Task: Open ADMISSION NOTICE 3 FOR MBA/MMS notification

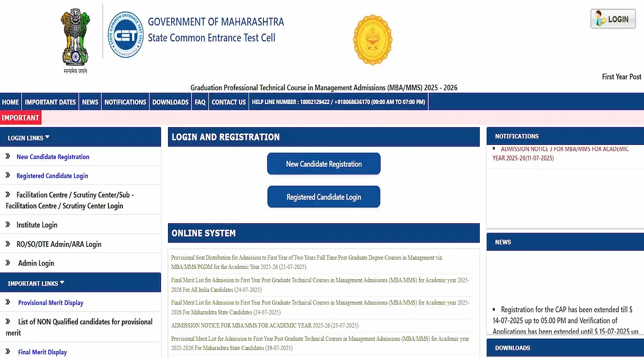Action: pyautogui.click(x=561, y=154)
